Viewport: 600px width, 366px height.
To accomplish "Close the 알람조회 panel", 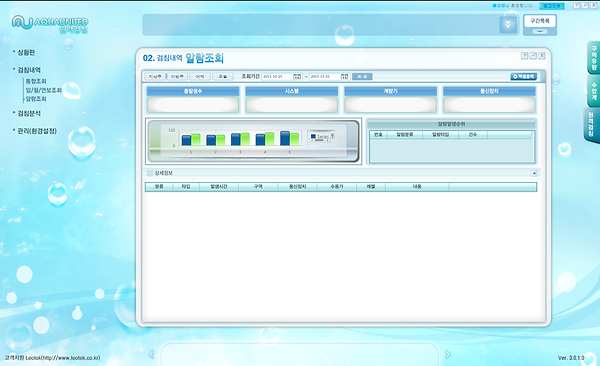I will [542, 56].
